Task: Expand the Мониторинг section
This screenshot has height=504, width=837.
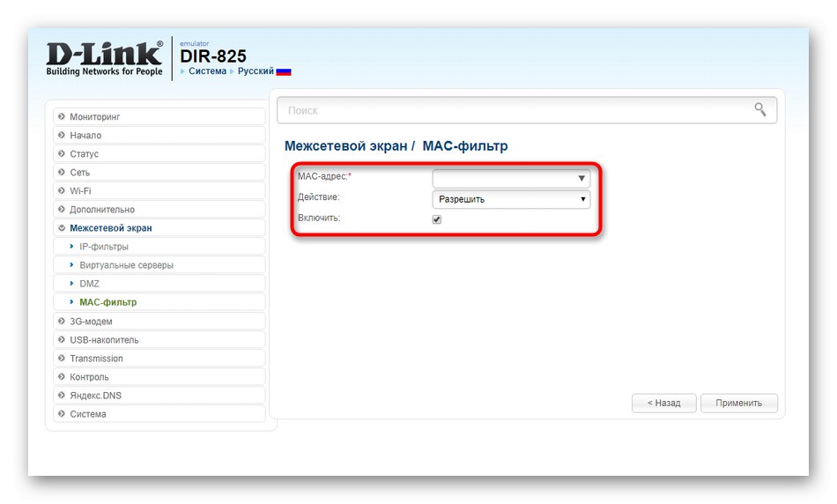Action: (159, 116)
